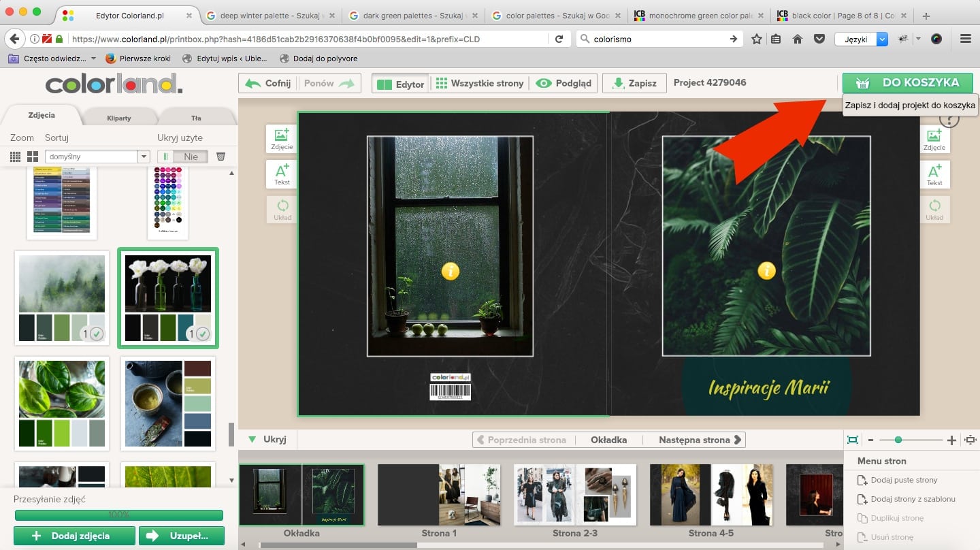Image resolution: width=980 pixels, height=550 pixels.
Task: Select the Strona 2-3 page thumbnail
Action: point(575,495)
